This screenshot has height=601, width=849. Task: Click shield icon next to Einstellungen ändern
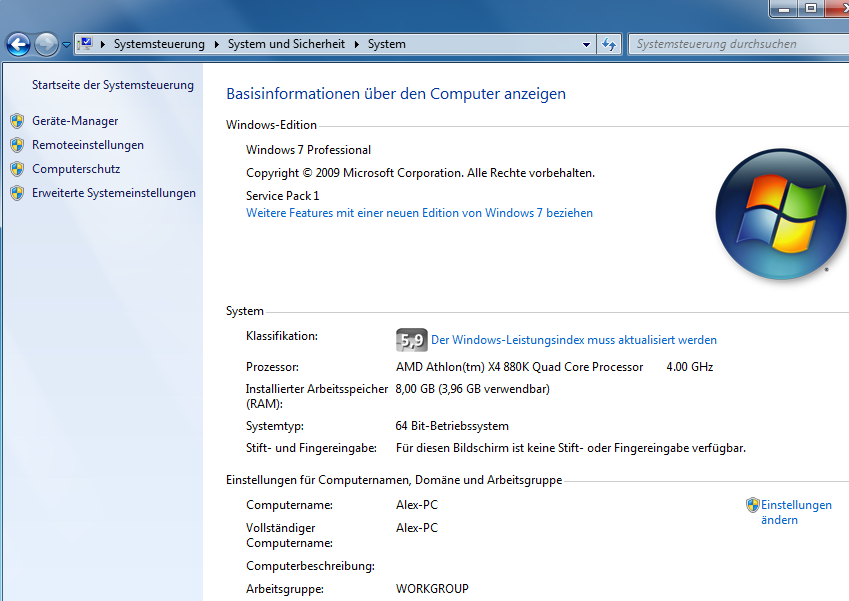753,505
